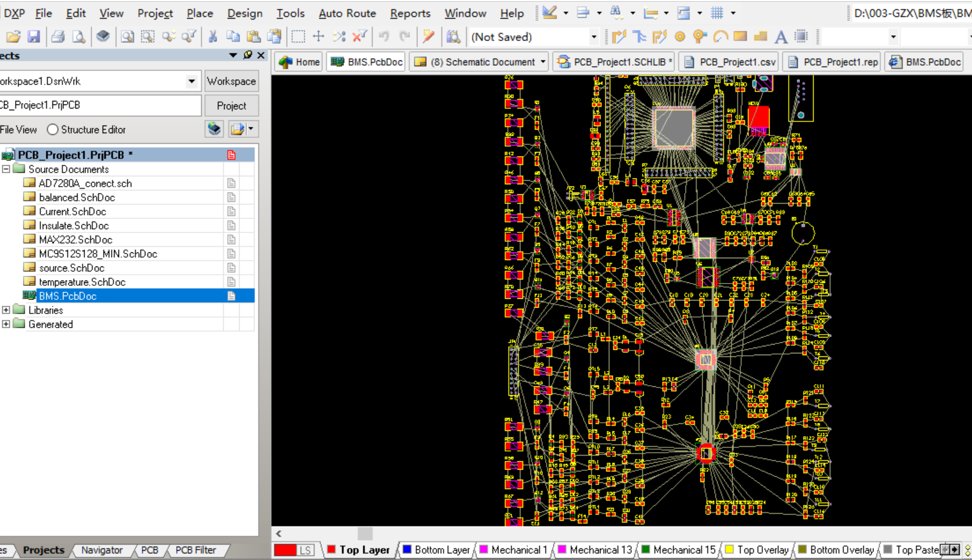Click the Undo arrow icon

(384, 37)
